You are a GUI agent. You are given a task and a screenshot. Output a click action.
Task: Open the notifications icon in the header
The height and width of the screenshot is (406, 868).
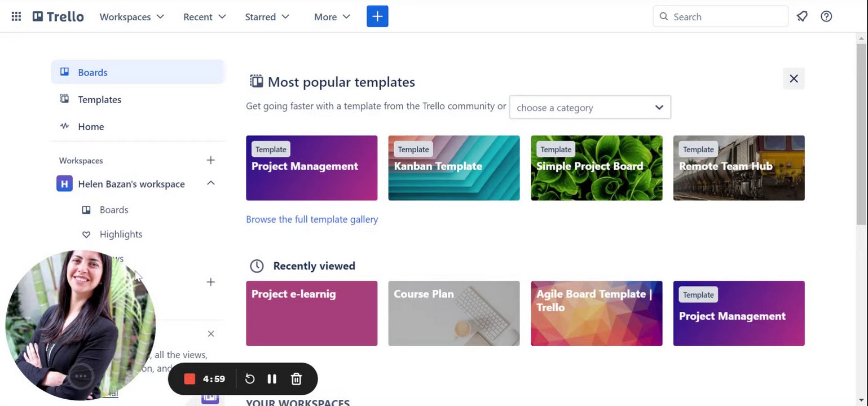click(x=802, y=16)
